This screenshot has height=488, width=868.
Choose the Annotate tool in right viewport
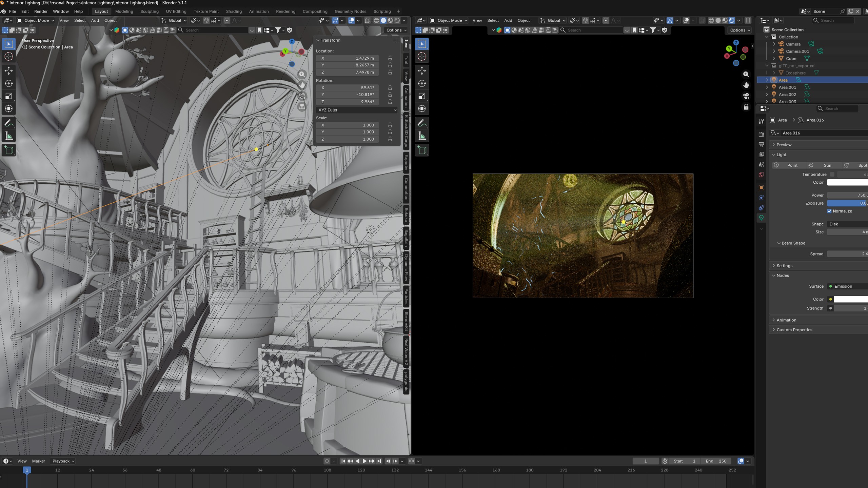coord(422,123)
